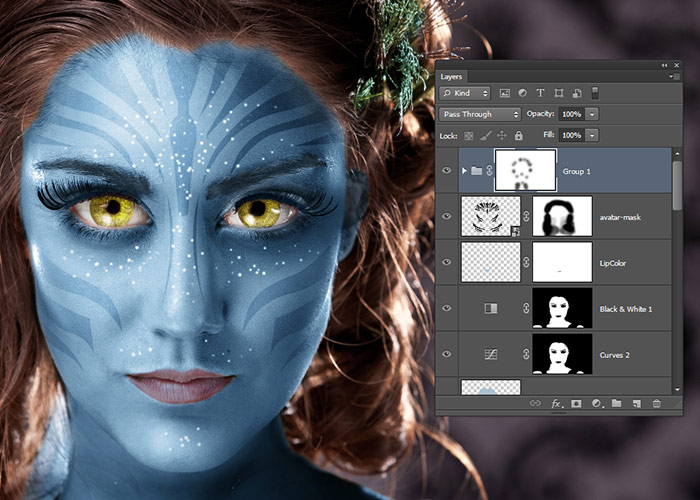Viewport: 700px width, 500px height.
Task: Lock image pixels with brush icon
Action: 486,135
